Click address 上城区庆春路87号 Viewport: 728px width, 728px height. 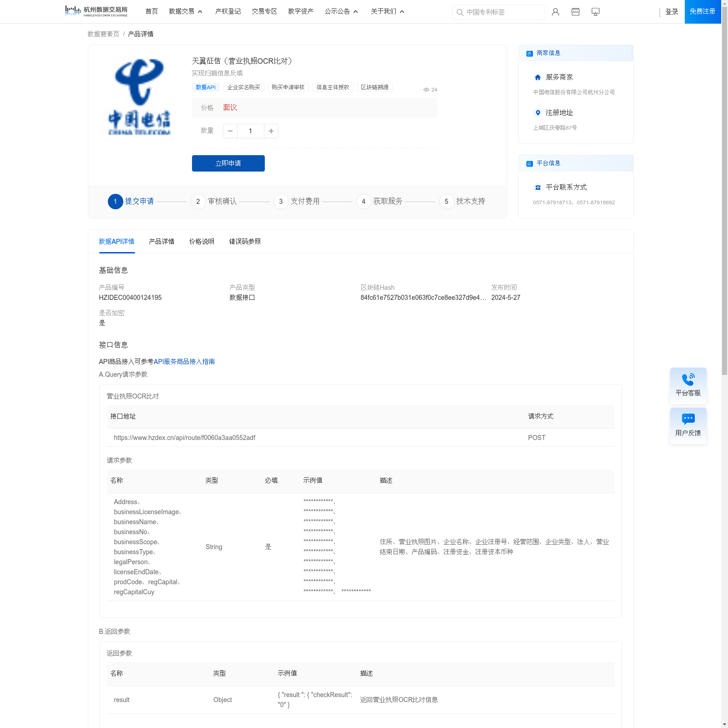(x=555, y=128)
